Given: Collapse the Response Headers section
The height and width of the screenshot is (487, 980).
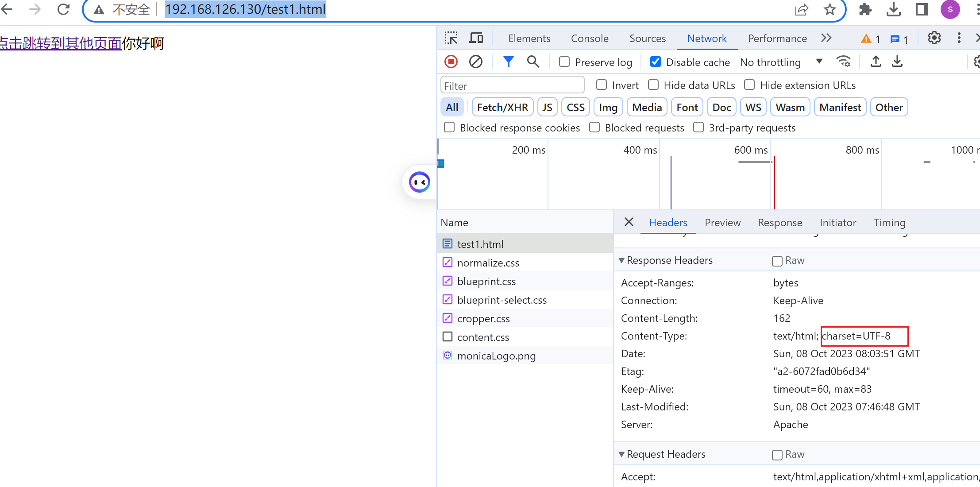Looking at the screenshot, I should coord(622,260).
